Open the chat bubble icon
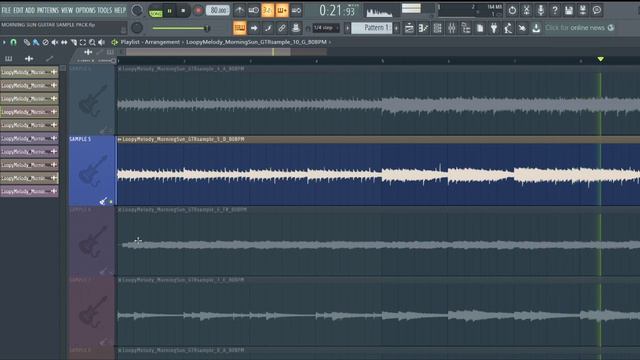Screen dimensions: 640x360 pyautogui.click(x=597, y=10)
